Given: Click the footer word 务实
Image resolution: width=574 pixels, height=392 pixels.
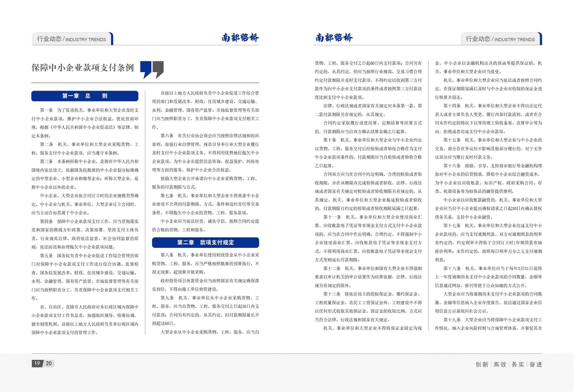Looking at the screenshot, I should [518, 364].
